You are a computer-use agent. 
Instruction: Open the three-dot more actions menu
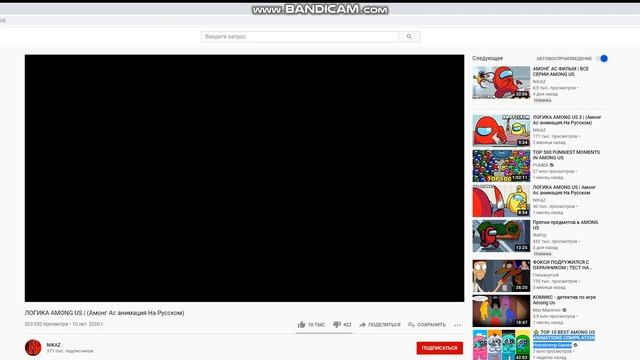(x=457, y=325)
